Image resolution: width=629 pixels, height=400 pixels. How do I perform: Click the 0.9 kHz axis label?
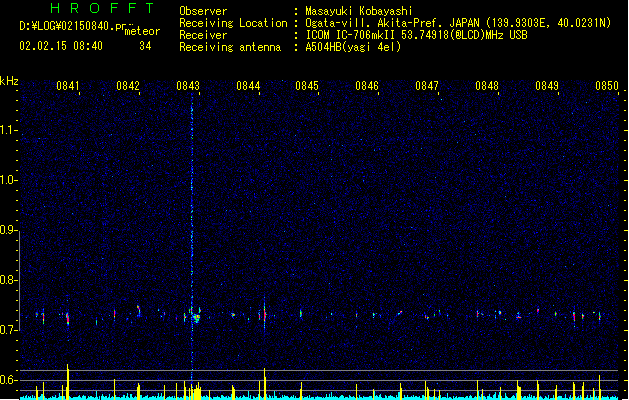[8, 230]
